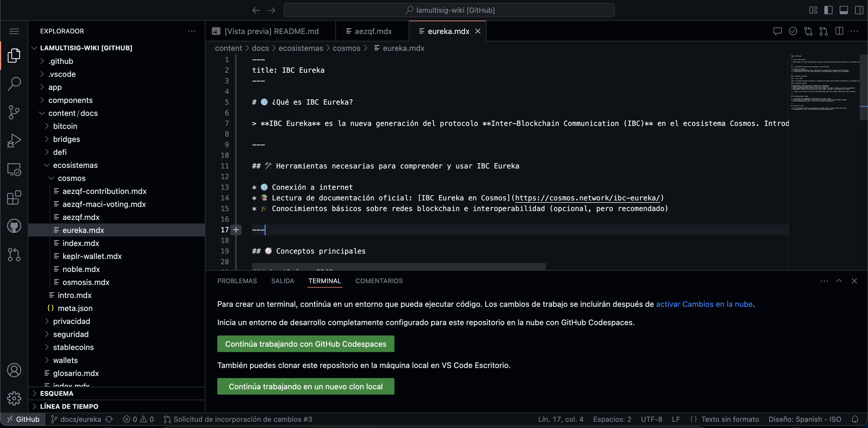Go back in navigation history
This screenshot has width=868, height=428.
pos(256,10)
